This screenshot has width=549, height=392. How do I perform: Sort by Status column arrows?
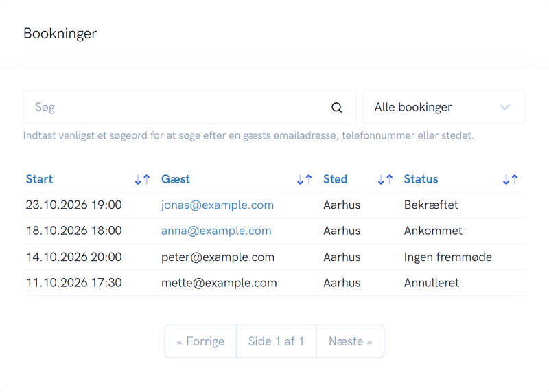(x=510, y=179)
